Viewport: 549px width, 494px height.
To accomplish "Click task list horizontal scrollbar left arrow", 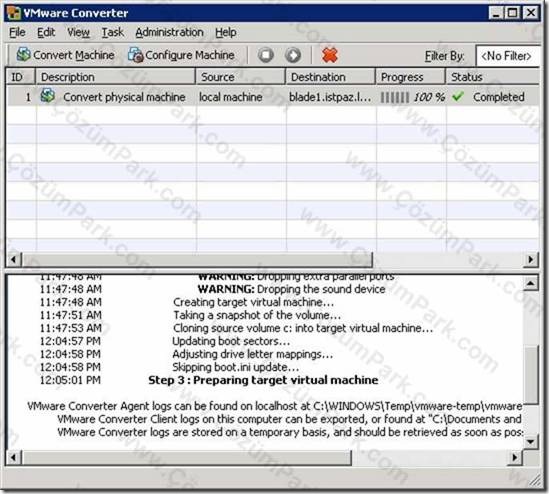I will 13,259.
